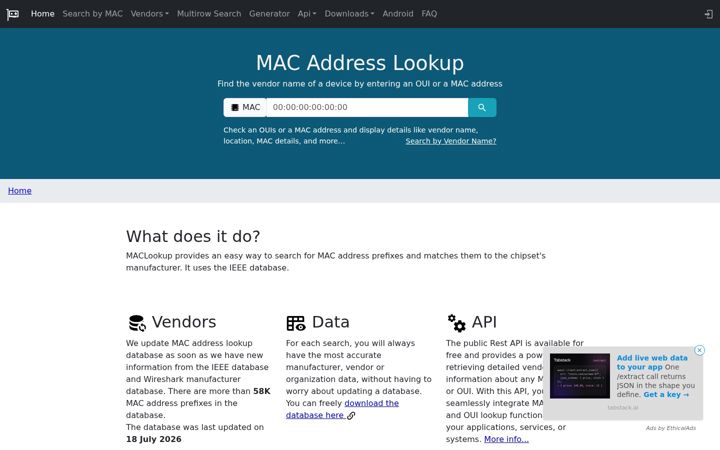This screenshot has width=720, height=450.
Task: Click the Vendors section heading
Action: pos(184,322)
